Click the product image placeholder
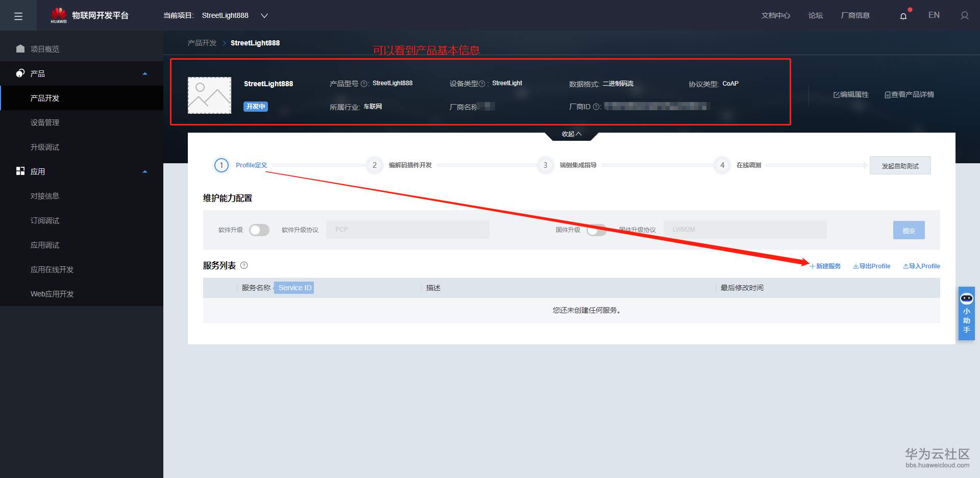Screen dimensions: 980x478 (x=209, y=95)
